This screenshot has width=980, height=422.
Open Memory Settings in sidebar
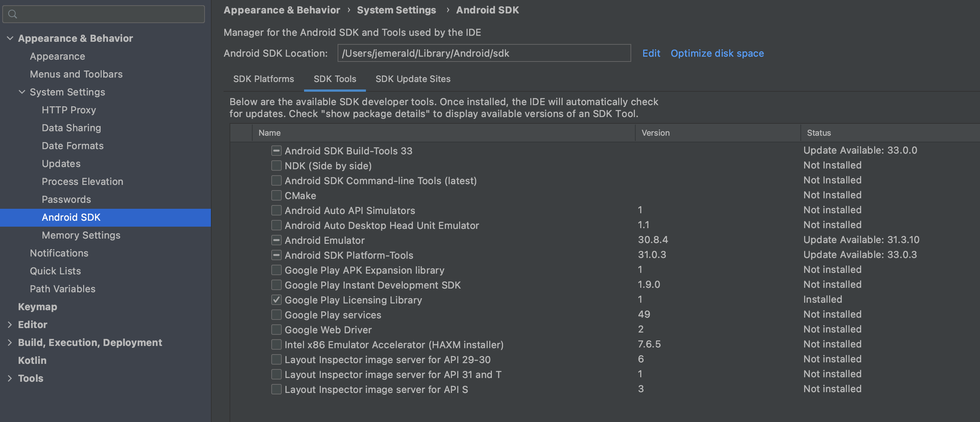[x=80, y=235]
